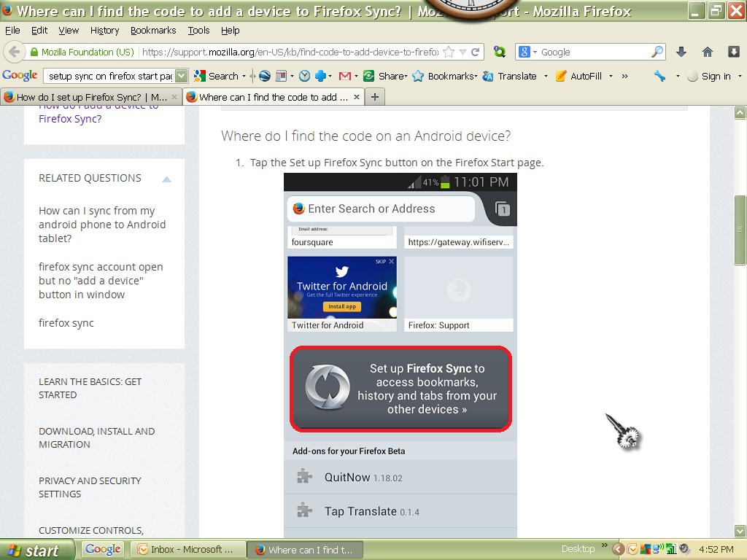Open the Tools menu
This screenshot has height=560, width=747.
click(198, 31)
